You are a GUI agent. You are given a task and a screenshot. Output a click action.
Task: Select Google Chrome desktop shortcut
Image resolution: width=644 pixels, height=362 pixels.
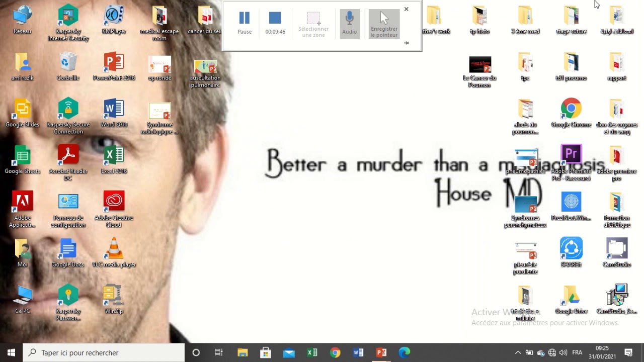pyautogui.click(x=571, y=113)
